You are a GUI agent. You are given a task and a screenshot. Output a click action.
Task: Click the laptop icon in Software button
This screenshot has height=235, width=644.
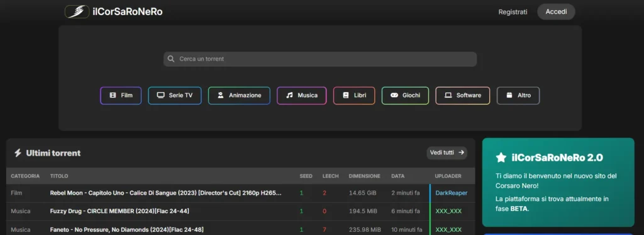(448, 95)
